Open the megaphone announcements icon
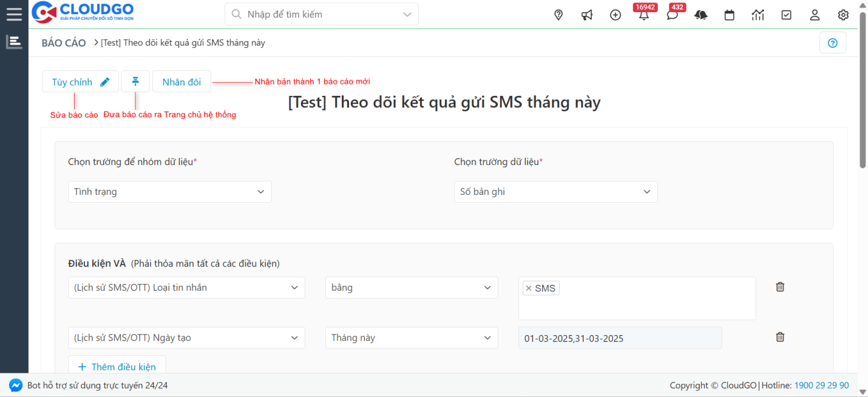Image resolution: width=868 pixels, height=397 pixels. (587, 15)
